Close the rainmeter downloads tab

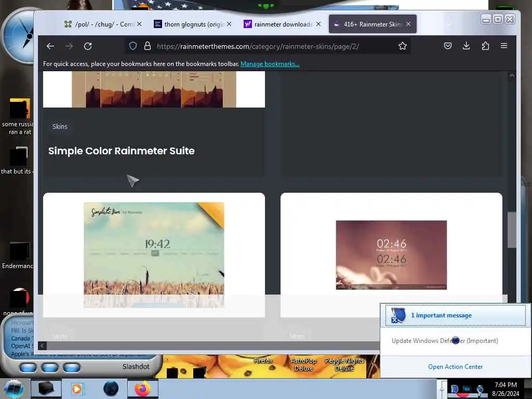coord(318,24)
